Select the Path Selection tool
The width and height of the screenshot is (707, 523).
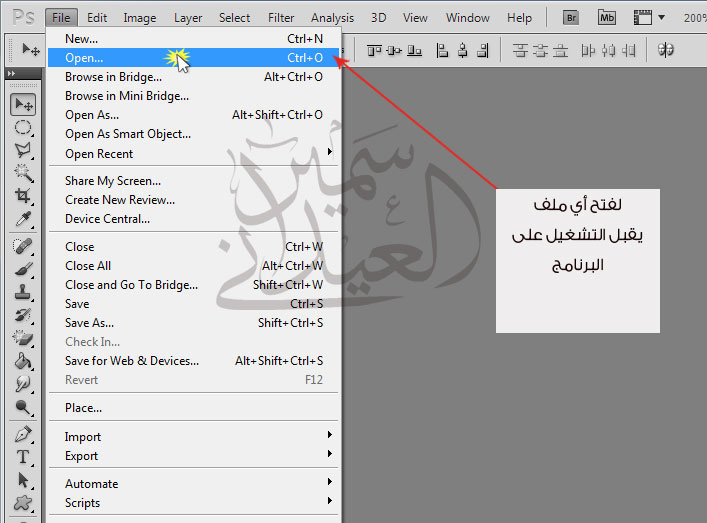[23, 480]
